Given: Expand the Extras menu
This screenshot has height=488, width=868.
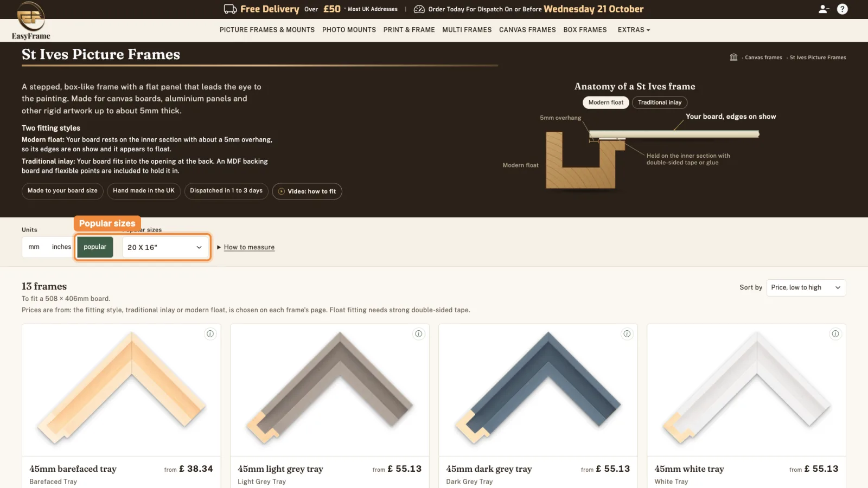Looking at the screenshot, I should click(x=634, y=30).
